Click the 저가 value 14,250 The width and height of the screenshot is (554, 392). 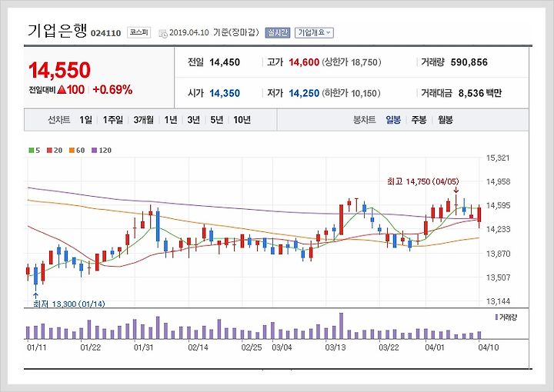[304, 94]
